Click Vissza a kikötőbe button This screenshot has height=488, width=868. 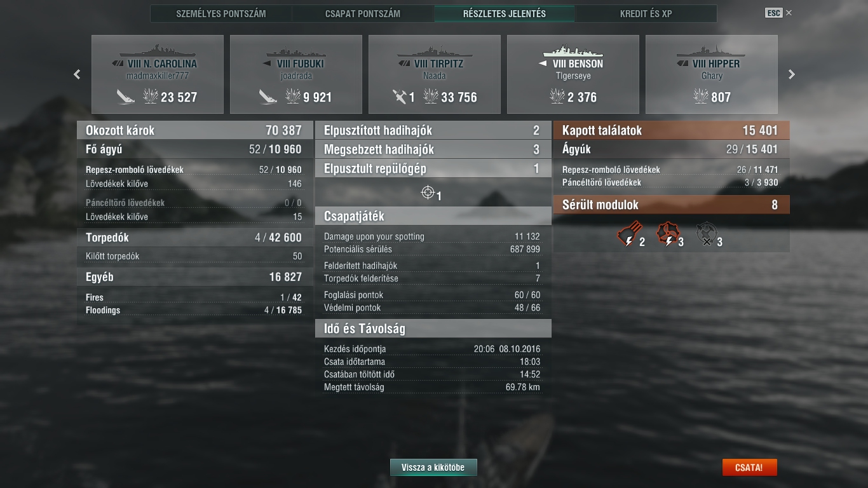pos(433,467)
